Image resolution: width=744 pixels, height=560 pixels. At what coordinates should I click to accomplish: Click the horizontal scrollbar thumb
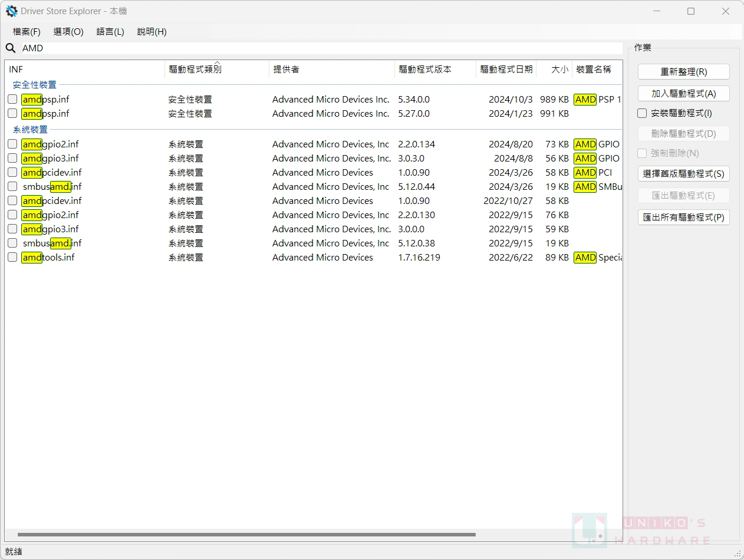click(x=246, y=535)
